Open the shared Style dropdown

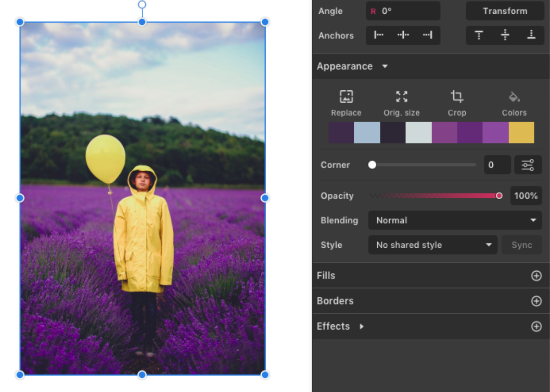pos(432,245)
